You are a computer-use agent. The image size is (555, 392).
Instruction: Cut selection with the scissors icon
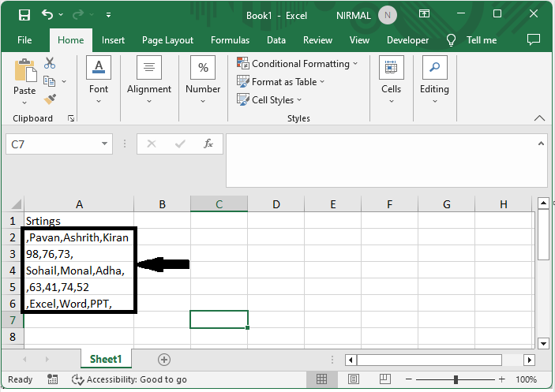point(50,63)
